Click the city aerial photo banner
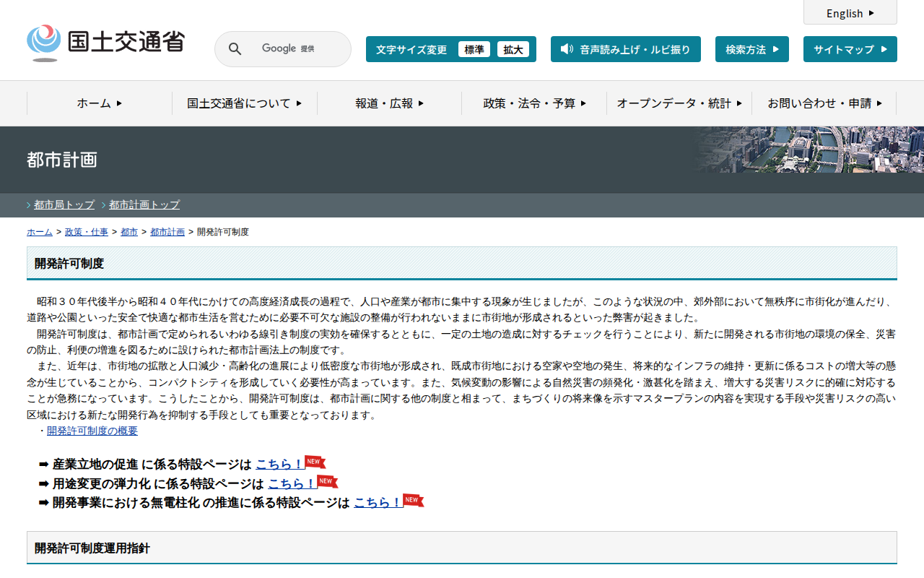924x578 pixels. point(808,150)
